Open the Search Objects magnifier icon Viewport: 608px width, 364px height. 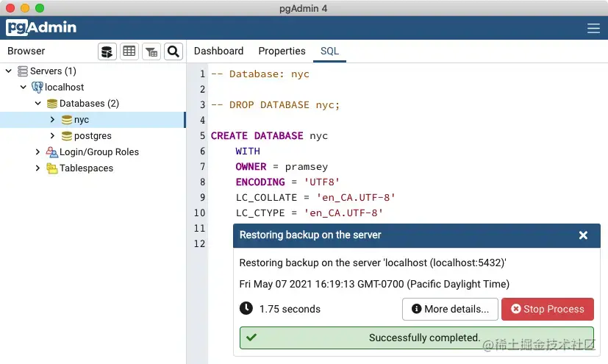pos(174,51)
